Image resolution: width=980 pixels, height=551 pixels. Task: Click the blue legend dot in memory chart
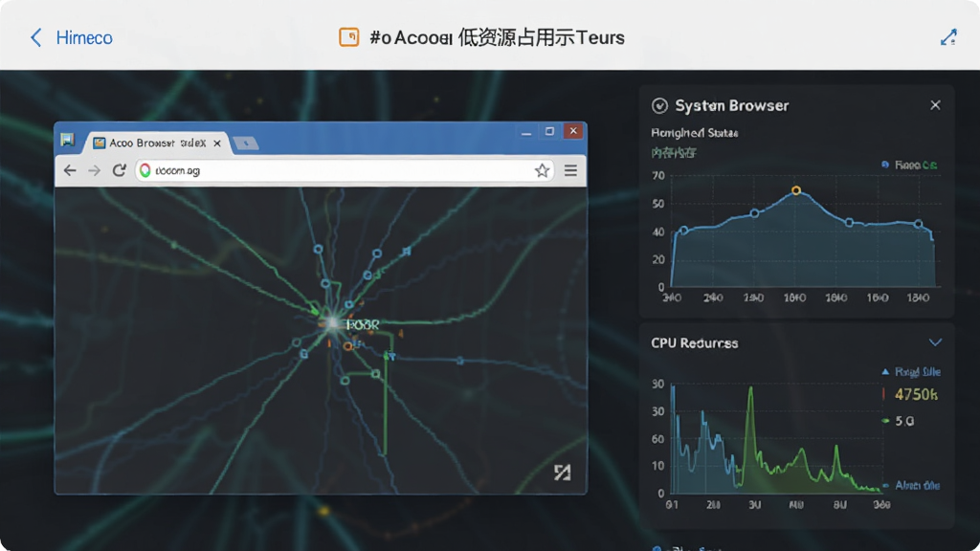885,165
